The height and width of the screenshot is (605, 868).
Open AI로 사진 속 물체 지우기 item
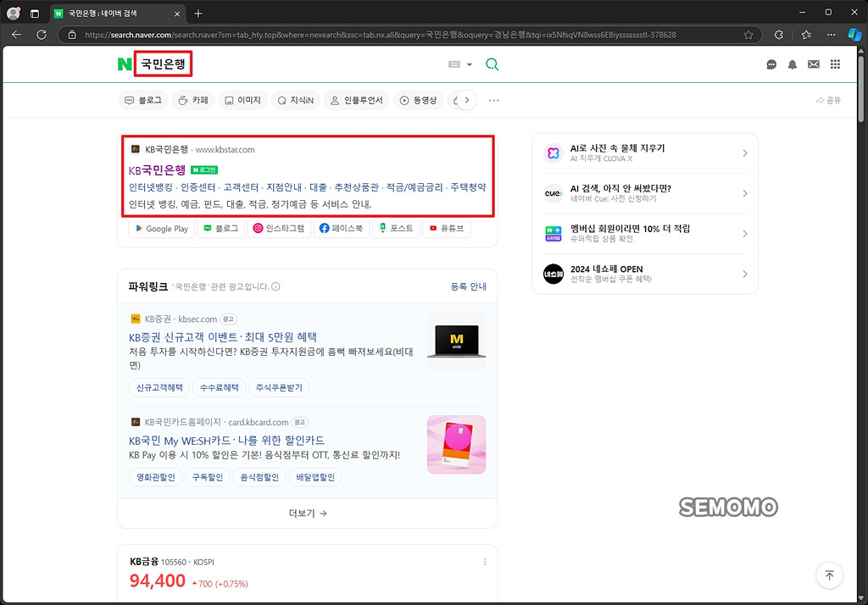point(645,153)
